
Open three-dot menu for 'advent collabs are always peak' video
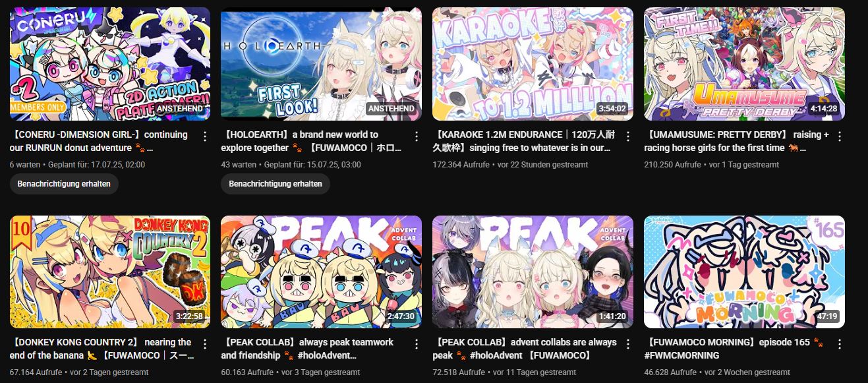627,344
